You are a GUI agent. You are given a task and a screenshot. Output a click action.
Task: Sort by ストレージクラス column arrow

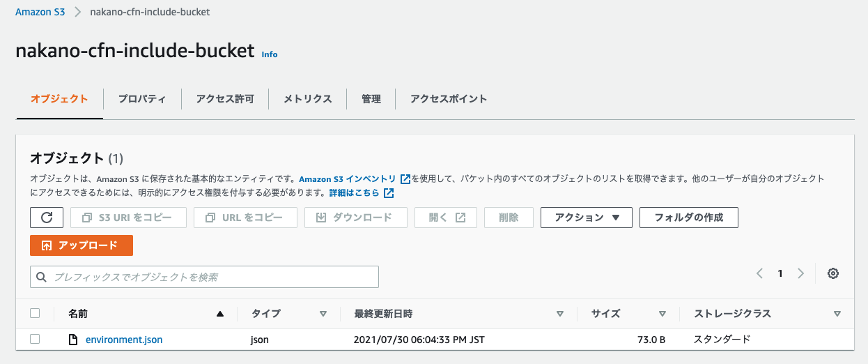click(837, 314)
